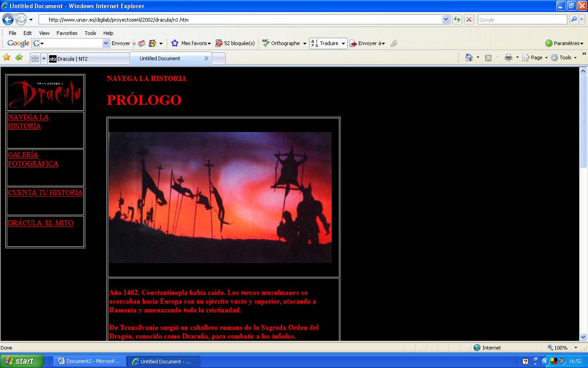The width and height of the screenshot is (588, 368).
Task: Open the Page command menu
Action: [535, 57]
